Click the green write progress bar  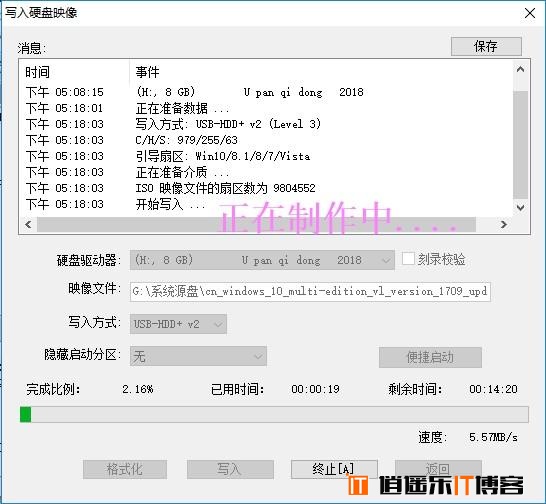point(274,414)
